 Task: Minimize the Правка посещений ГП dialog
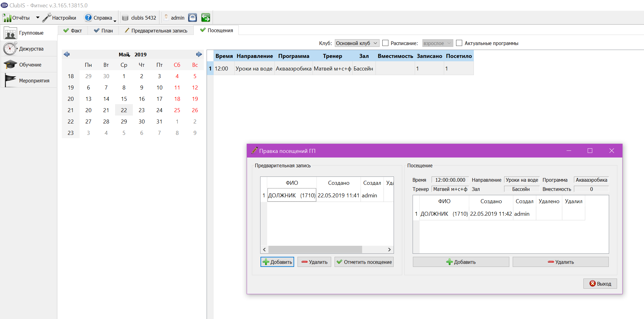coord(569,150)
